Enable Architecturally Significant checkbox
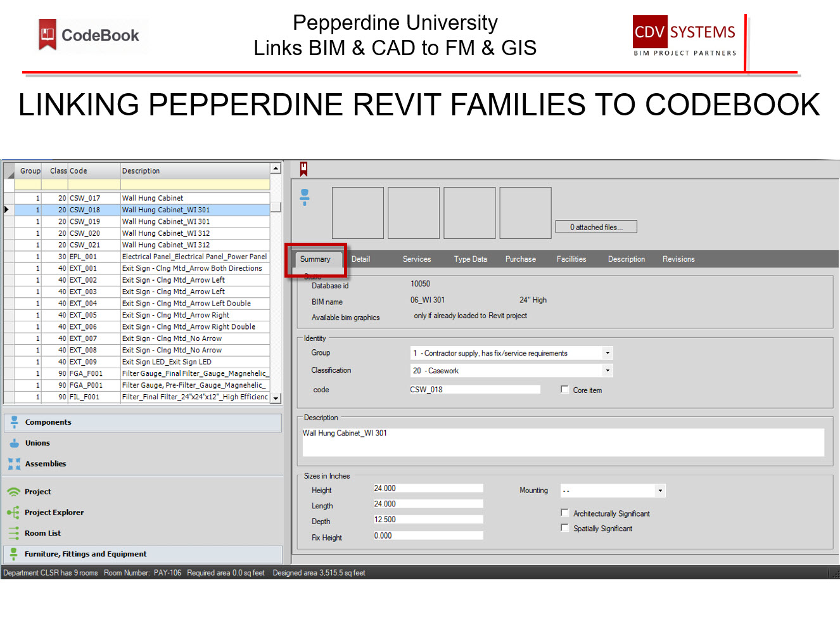This screenshot has width=840, height=630. [x=564, y=513]
